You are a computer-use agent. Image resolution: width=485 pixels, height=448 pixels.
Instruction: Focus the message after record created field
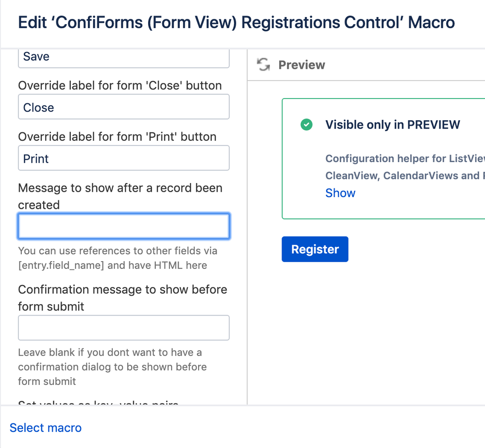(x=123, y=226)
